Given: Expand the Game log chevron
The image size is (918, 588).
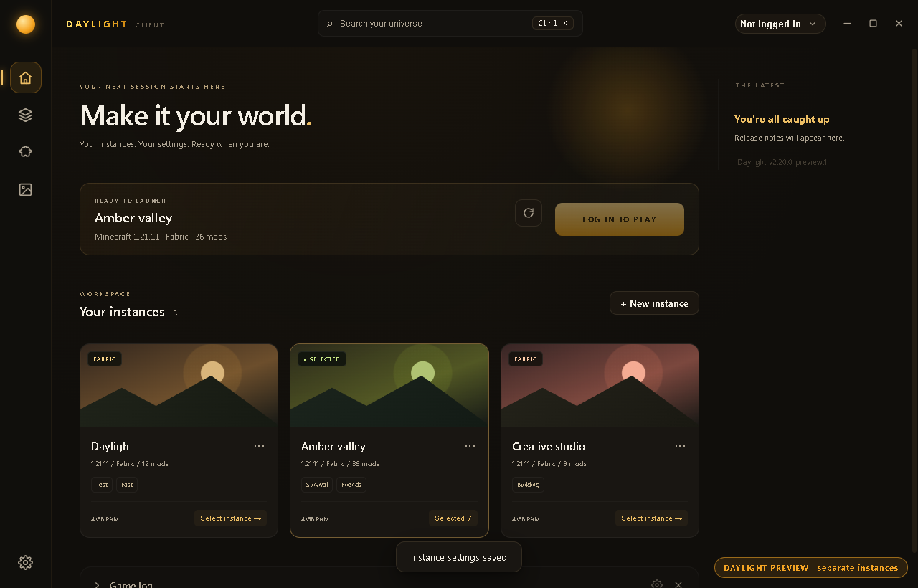Looking at the screenshot, I should coord(97,585).
